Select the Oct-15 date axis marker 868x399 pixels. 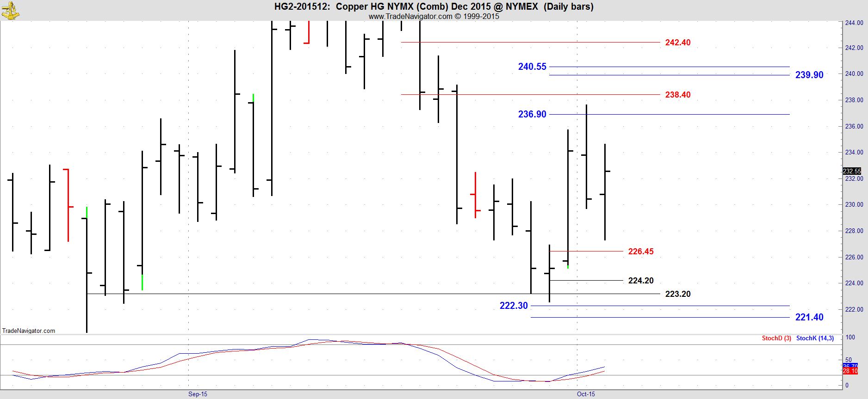tap(586, 394)
